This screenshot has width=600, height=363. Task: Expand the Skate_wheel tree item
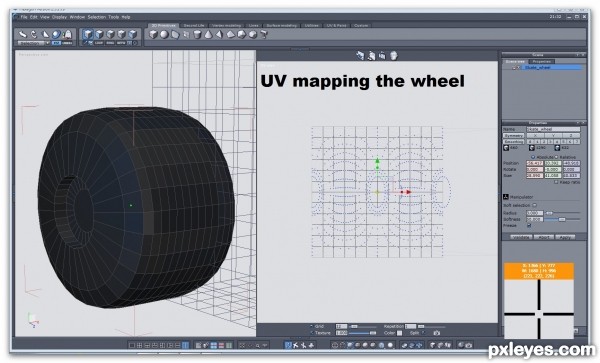(x=514, y=68)
